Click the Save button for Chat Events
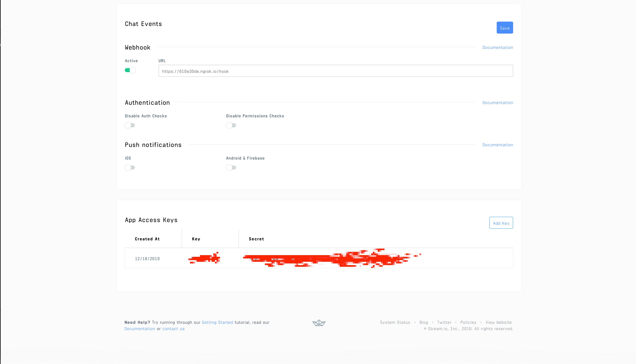This screenshot has height=364, width=636. click(505, 27)
